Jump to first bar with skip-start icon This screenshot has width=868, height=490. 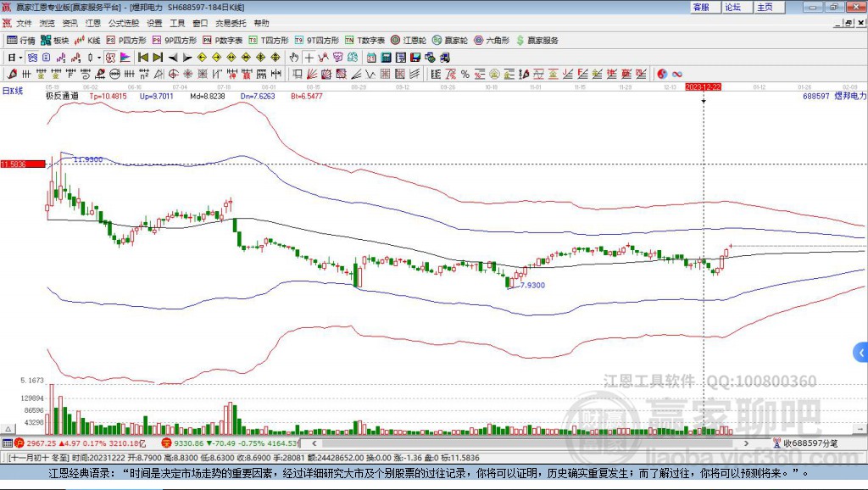pos(142,58)
